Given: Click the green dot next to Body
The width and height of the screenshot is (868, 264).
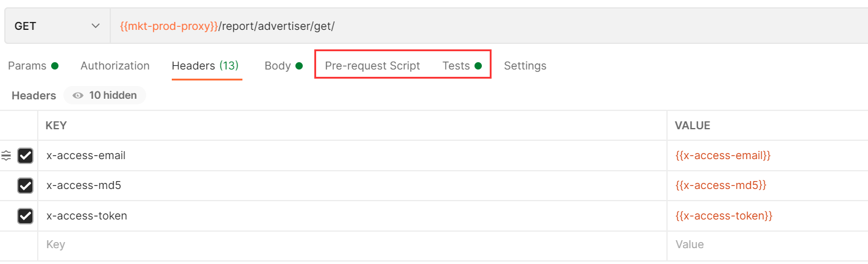Looking at the screenshot, I should click(x=299, y=66).
